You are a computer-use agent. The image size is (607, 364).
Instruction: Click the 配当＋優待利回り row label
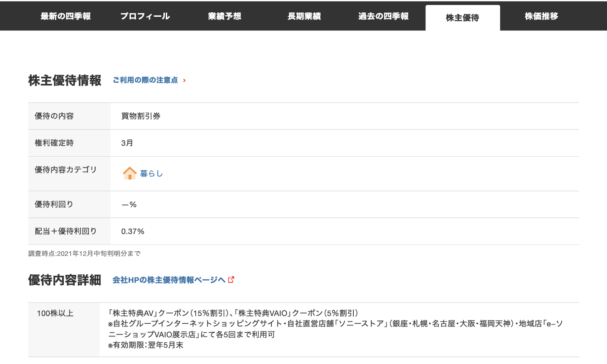click(66, 231)
